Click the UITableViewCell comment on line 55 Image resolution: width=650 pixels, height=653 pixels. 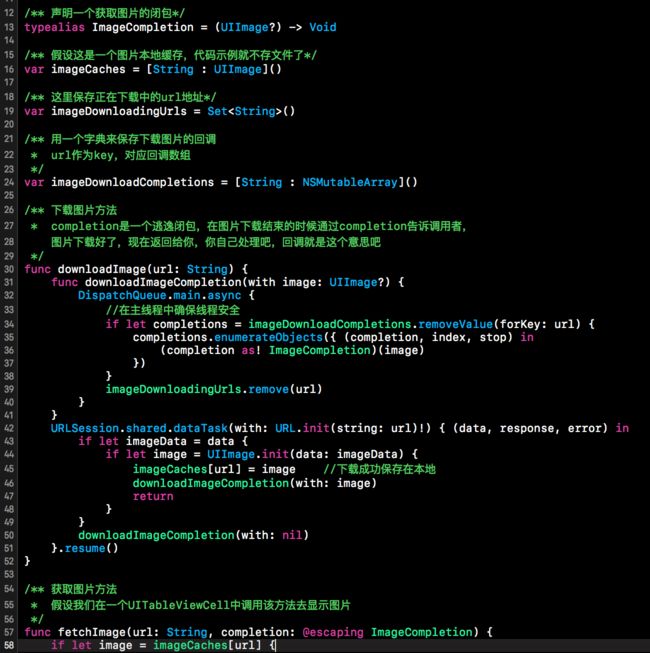tap(200, 605)
